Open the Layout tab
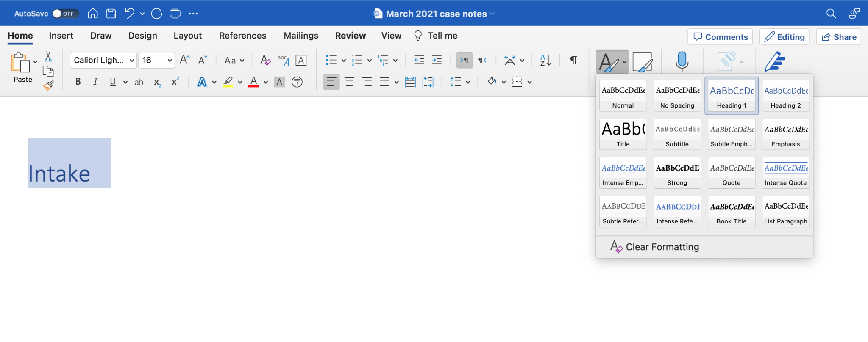This screenshot has height=342, width=868. click(x=187, y=36)
